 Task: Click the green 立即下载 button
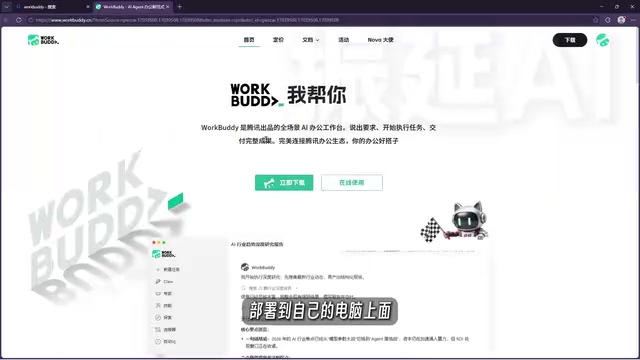point(284,182)
